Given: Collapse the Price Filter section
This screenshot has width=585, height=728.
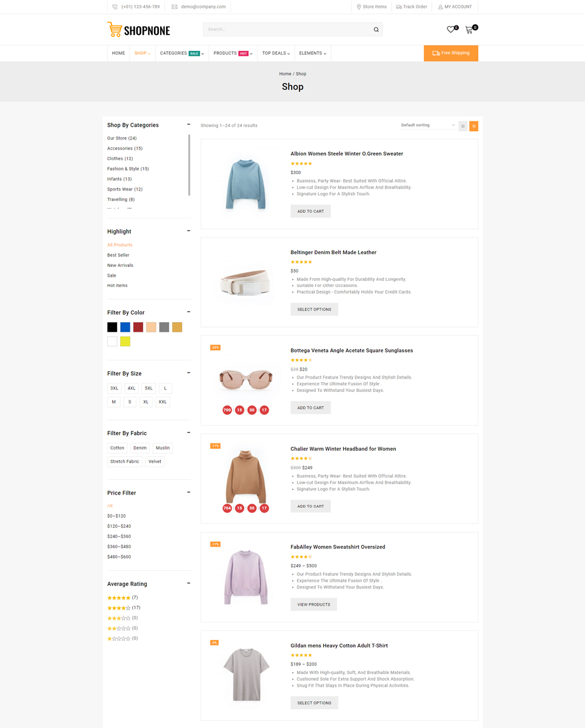Looking at the screenshot, I should coord(189,492).
